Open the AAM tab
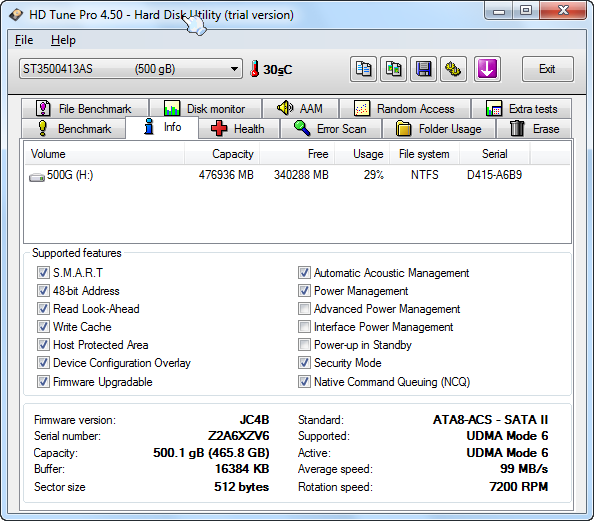 [x=300, y=108]
